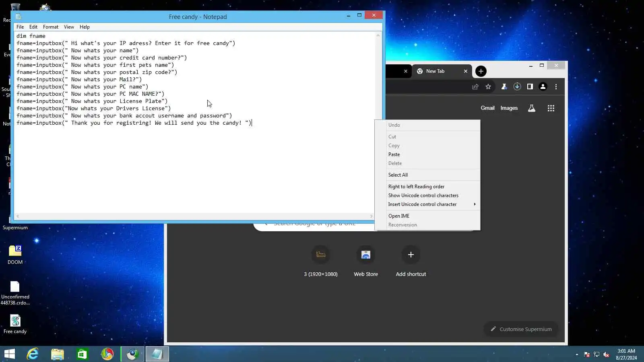
Task: Select the DOOM desktop icon
Action: (x=15, y=255)
